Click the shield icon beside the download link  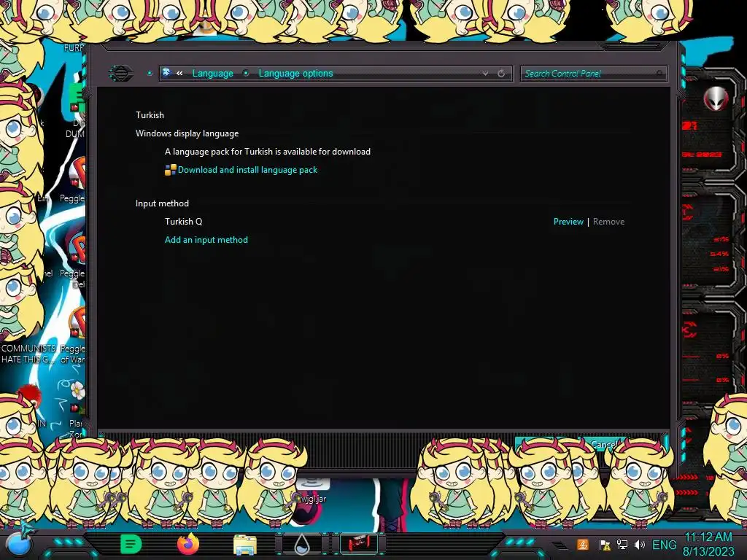170,170
